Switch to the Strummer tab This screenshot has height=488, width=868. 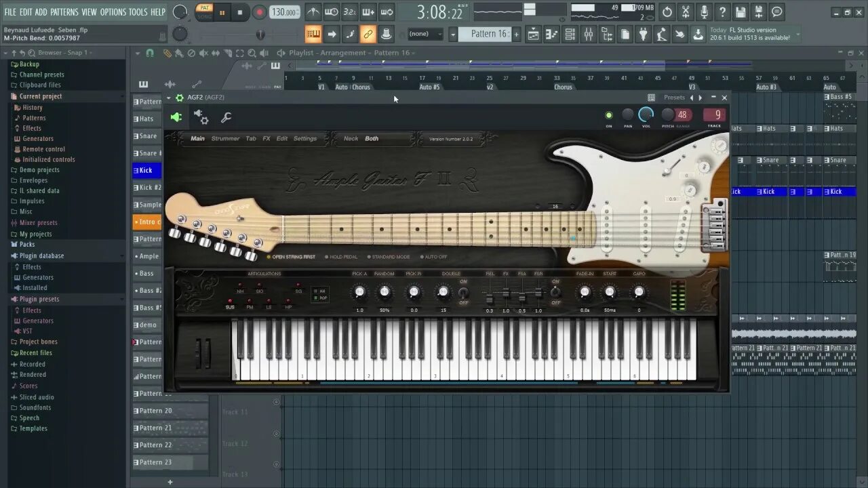coord(225,138)
